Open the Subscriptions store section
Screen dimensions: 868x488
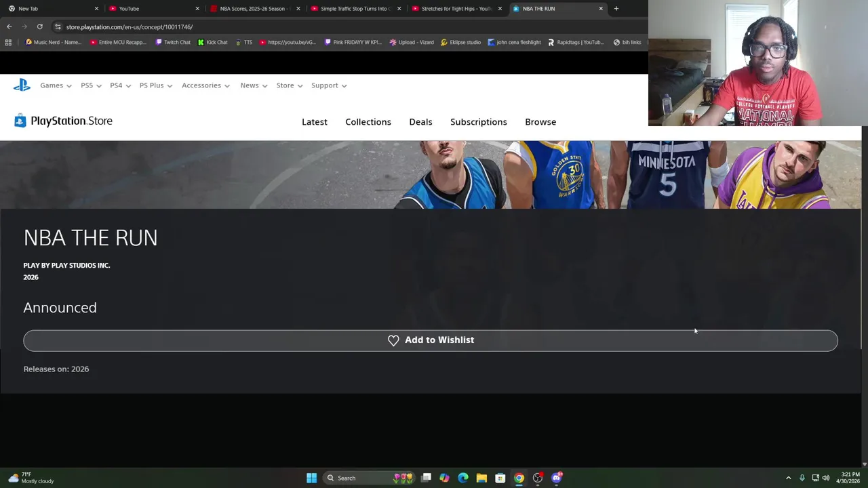(479, 122)
